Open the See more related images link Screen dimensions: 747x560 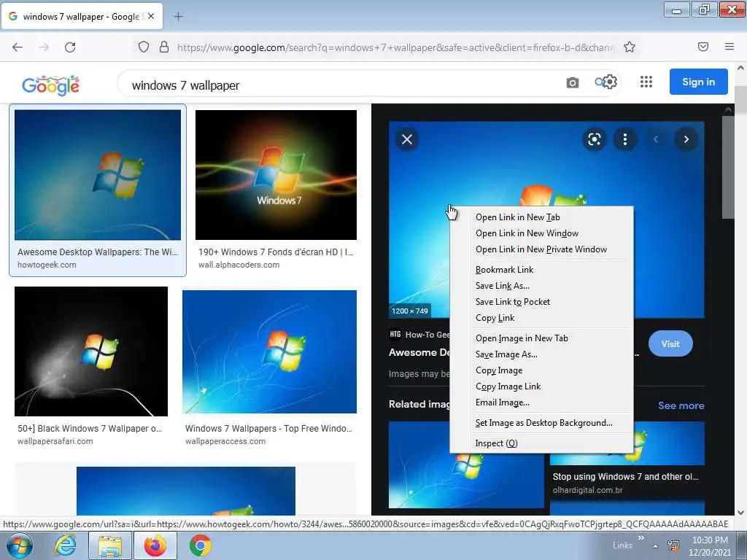681,405
